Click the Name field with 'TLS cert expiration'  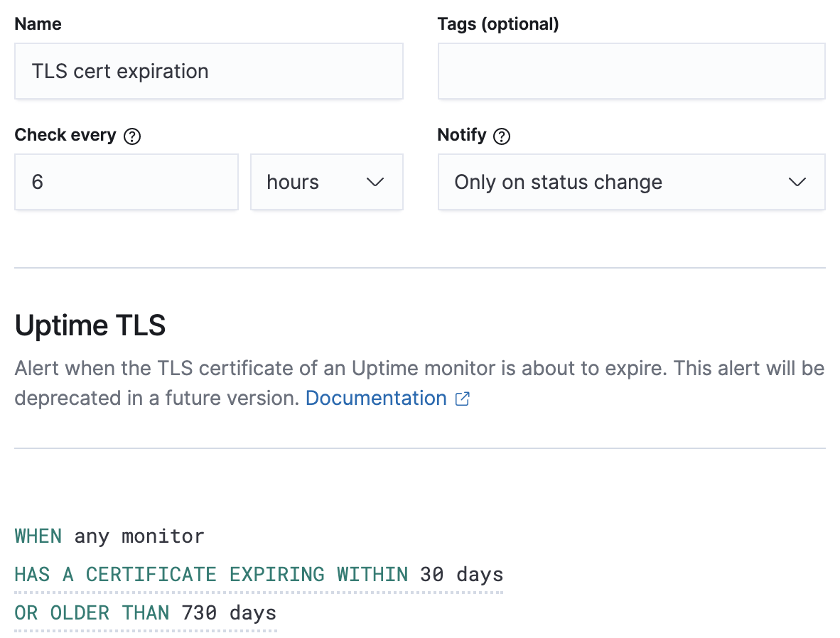(208, 72)
